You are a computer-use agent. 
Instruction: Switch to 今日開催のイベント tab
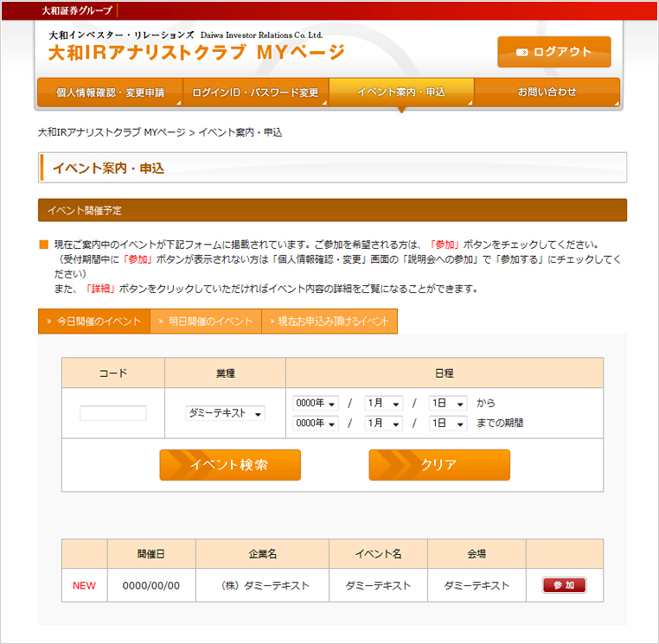click(94, 322)
